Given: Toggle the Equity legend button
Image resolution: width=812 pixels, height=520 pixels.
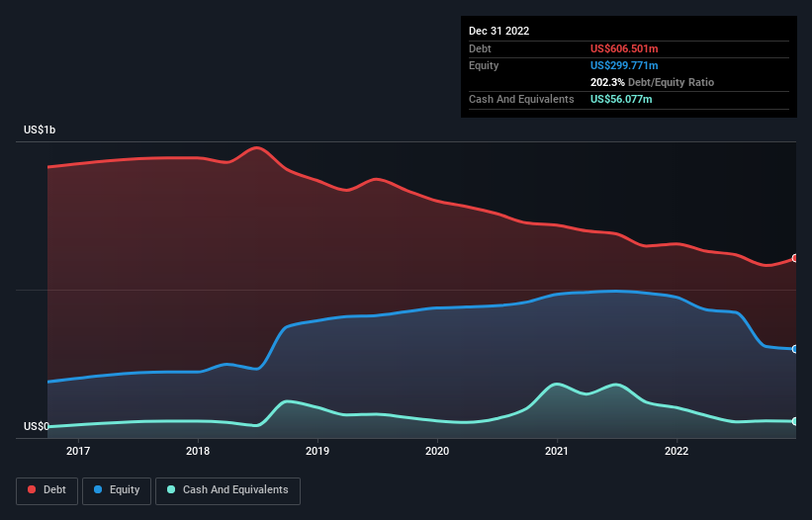Looking at the screenshot, I should [117, 490].
